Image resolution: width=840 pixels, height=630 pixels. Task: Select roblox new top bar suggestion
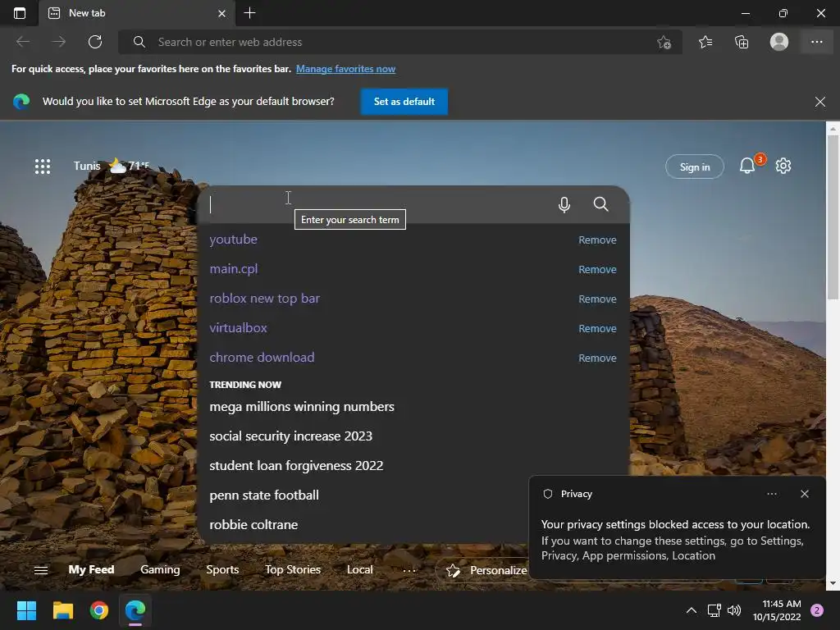pos(265,299)
